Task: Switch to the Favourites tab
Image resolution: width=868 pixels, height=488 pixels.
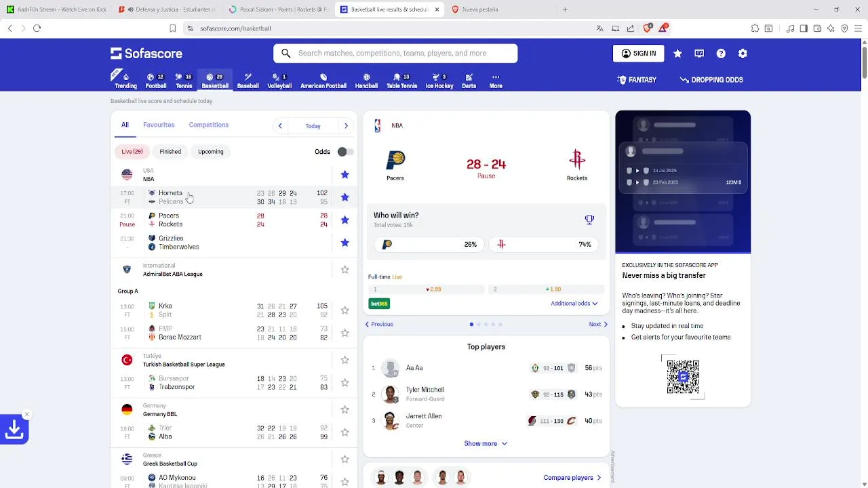Action: (159, 125)
